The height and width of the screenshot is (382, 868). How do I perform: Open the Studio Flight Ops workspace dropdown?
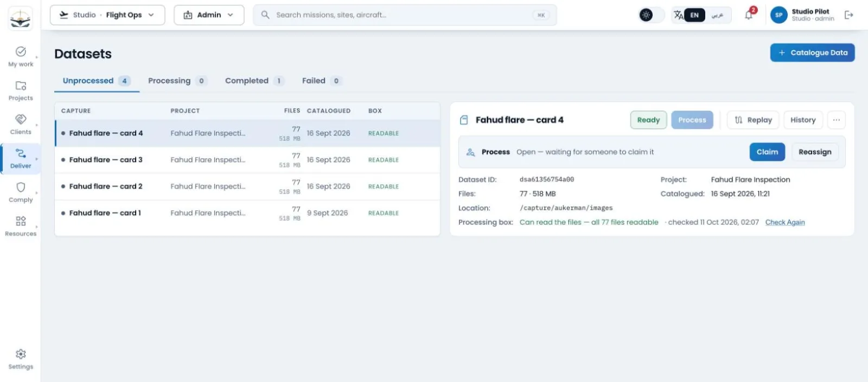tap(107, 15)
